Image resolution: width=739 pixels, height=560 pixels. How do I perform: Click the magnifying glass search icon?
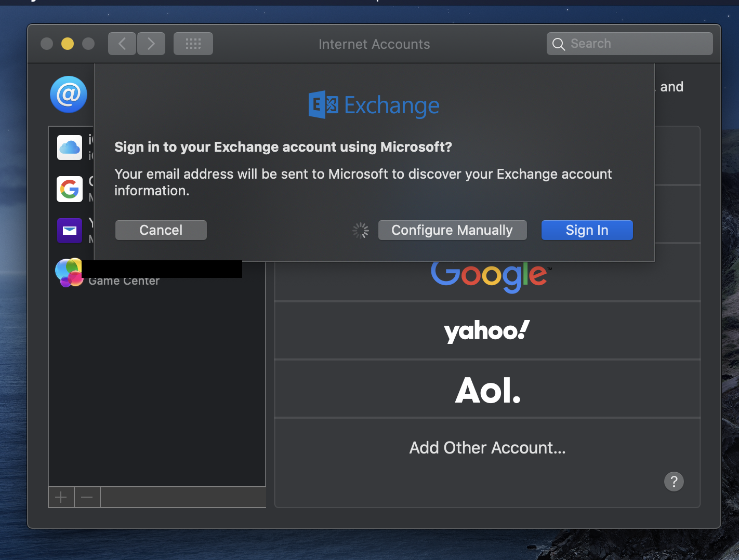tap(559, 44)
